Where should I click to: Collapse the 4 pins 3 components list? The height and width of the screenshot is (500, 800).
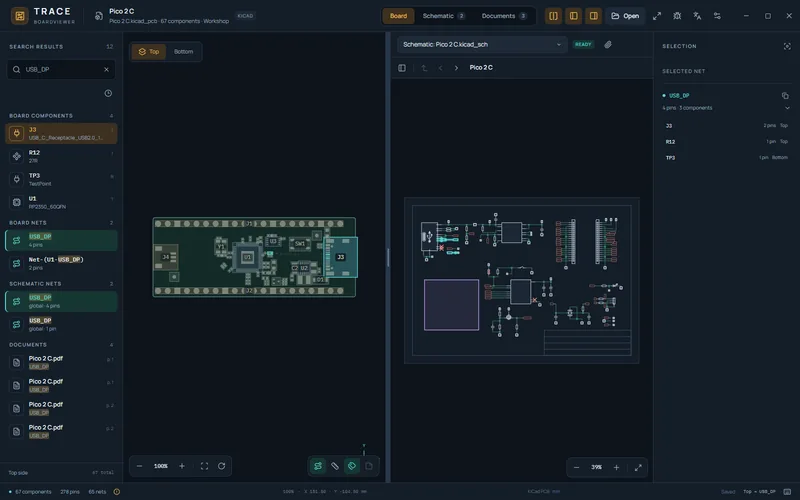tap(787, 108)
